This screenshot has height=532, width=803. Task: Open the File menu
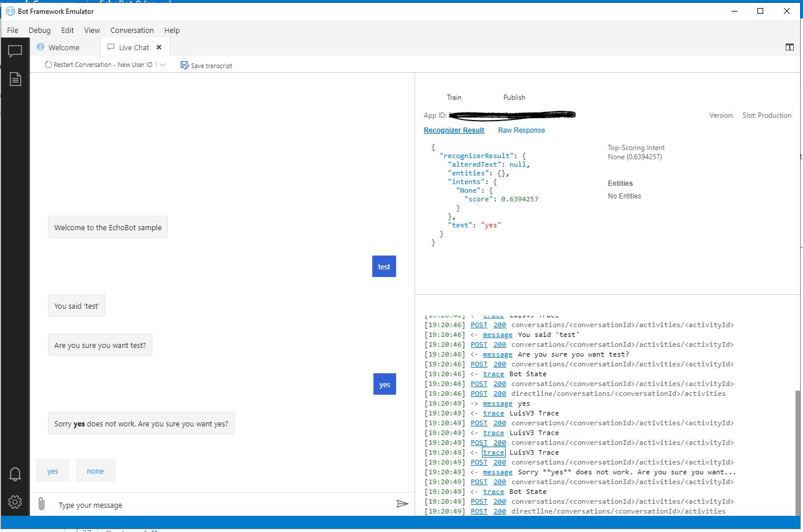tap(12, 30)
